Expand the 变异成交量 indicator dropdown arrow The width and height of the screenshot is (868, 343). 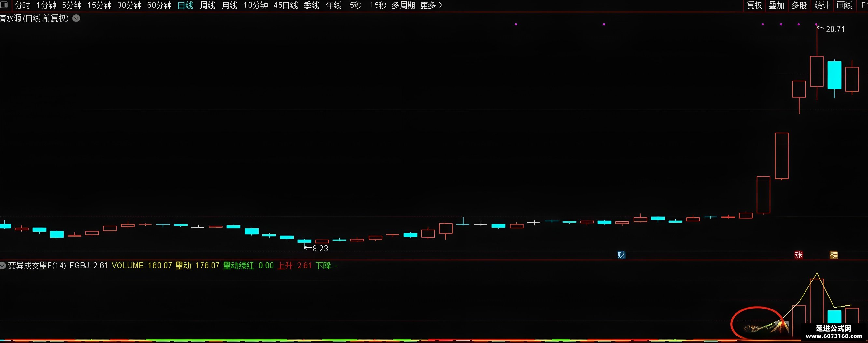[x=3, y=266]
